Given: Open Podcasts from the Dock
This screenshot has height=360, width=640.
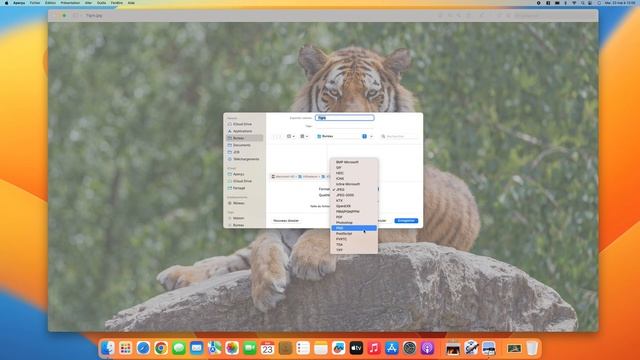Looking at the screenshot, I should 427,348.
